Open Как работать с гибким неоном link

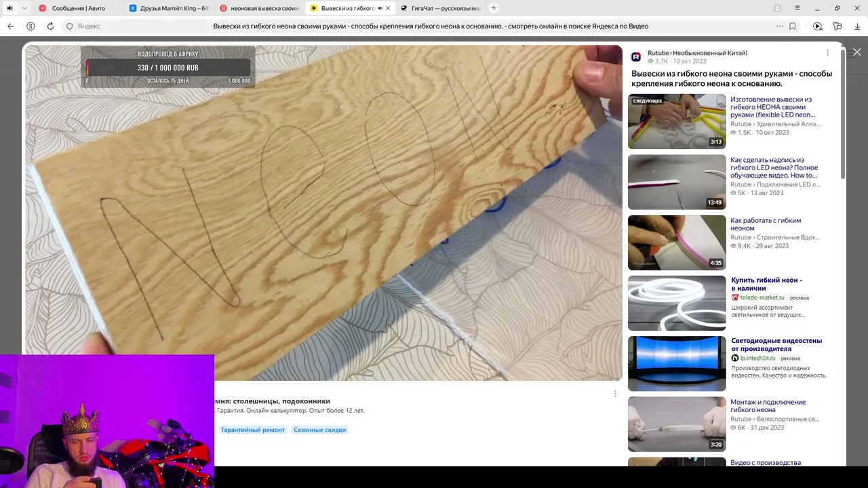[x=766, y=224]
